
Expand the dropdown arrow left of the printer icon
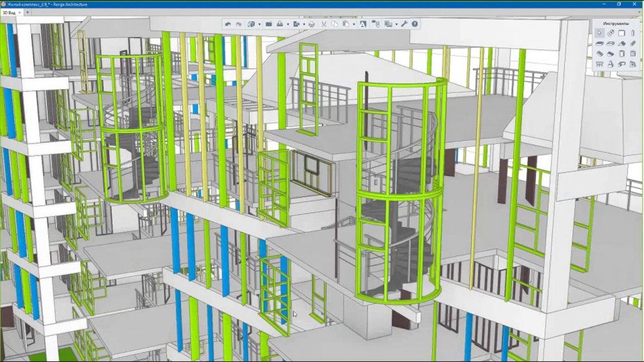pyautogui.click(x=304, y=24)
